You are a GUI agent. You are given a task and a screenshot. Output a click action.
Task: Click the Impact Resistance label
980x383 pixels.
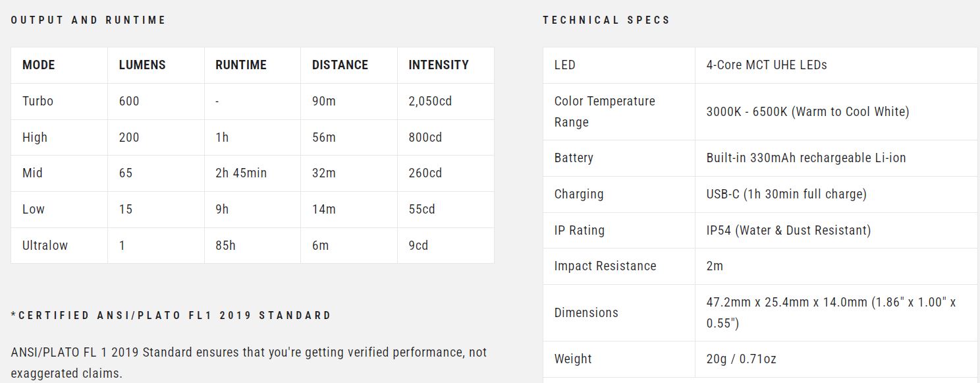pyautogui.click(x=605, y=266)
